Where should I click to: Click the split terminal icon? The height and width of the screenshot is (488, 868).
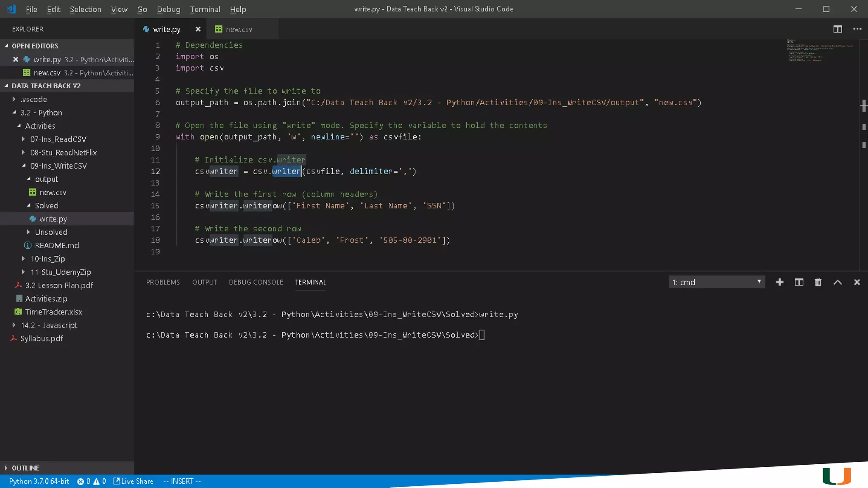798,282
